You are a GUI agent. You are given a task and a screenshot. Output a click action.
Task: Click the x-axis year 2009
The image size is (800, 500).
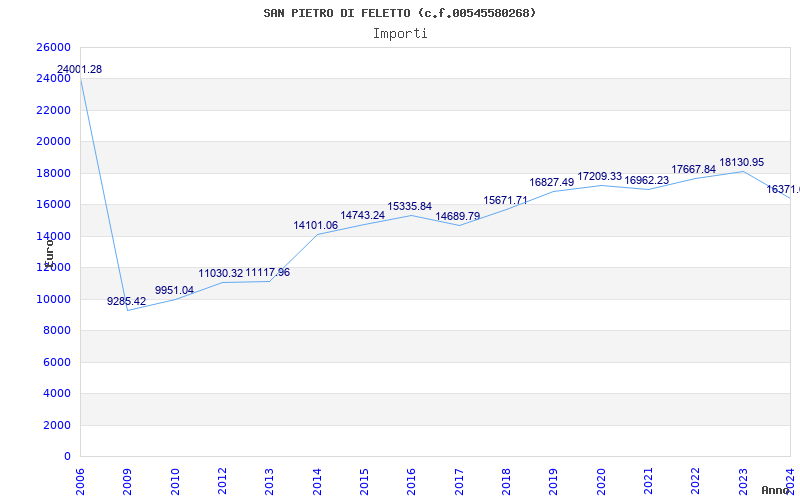pyautogui.click(x=127, y=482)
